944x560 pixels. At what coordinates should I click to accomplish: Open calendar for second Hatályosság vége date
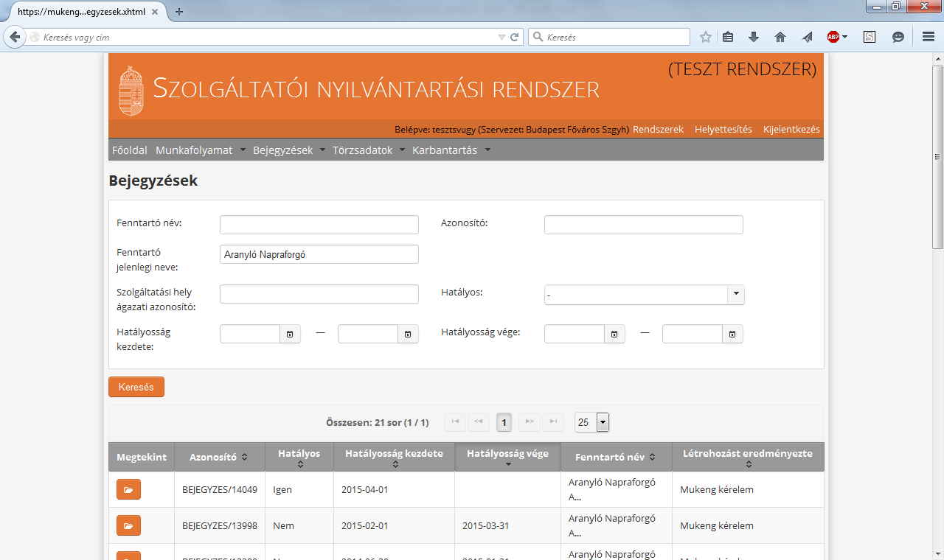coord(732,334)
